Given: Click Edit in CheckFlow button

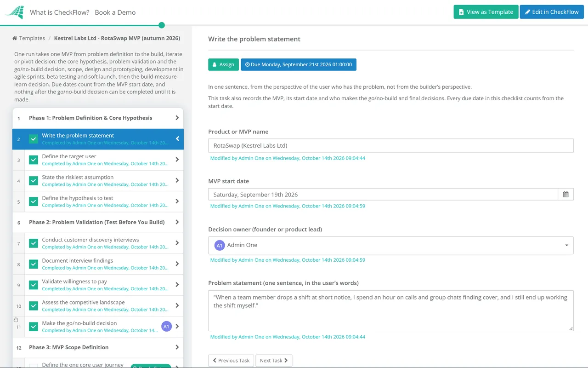Looking at the screenshot, I should pyautogui.click(x=552, y=12).
